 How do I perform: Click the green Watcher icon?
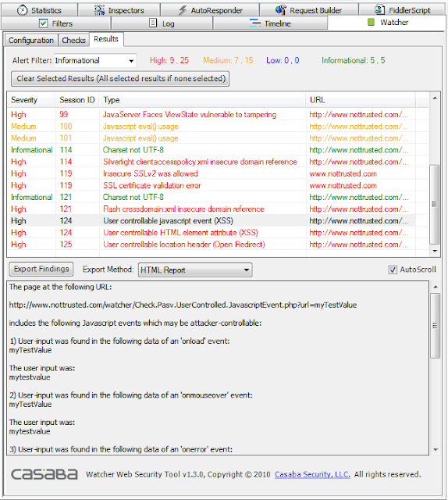[371, 22]
